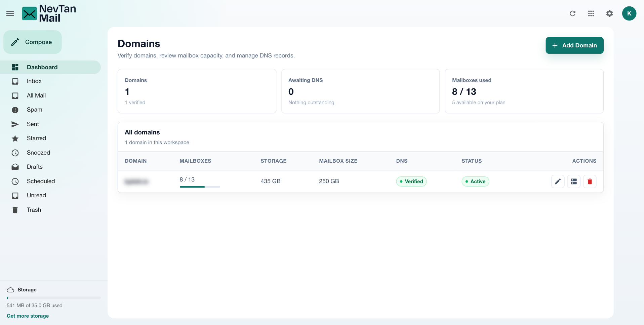The width and height of the screenshot is (644, 325).
Task: Click the Verified DNS badge
Action: 411,181
